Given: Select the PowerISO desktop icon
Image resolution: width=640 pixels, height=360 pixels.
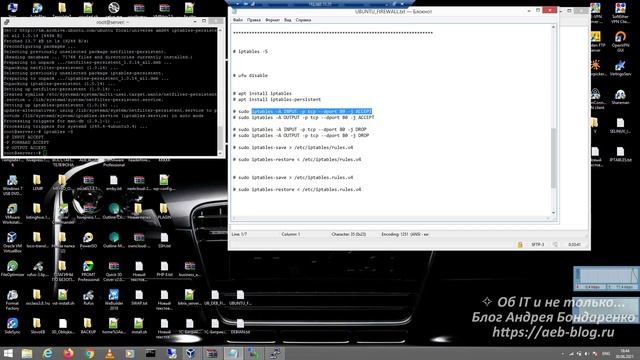Looking at the screenshot, I should tap(88, 240).
